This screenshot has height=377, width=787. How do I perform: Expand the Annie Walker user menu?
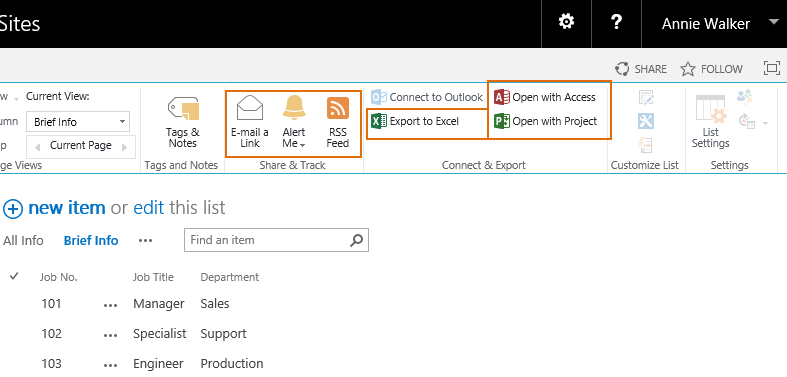pos(773,22)
